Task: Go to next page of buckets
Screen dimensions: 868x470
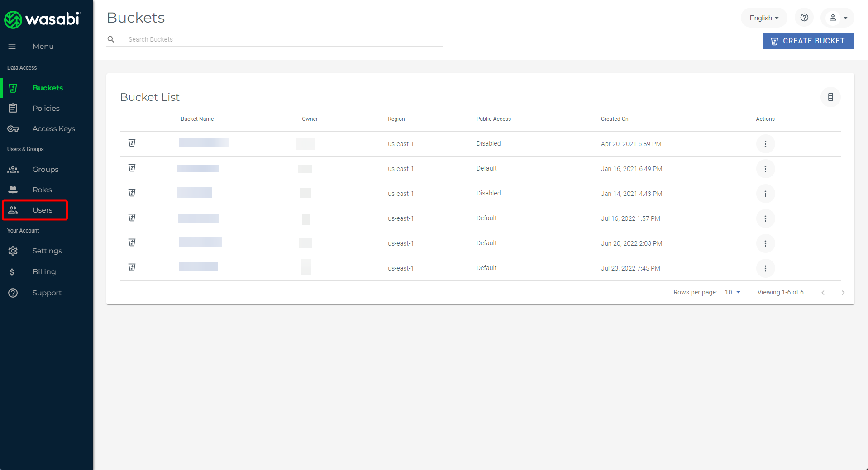Action: click(843, 293)
